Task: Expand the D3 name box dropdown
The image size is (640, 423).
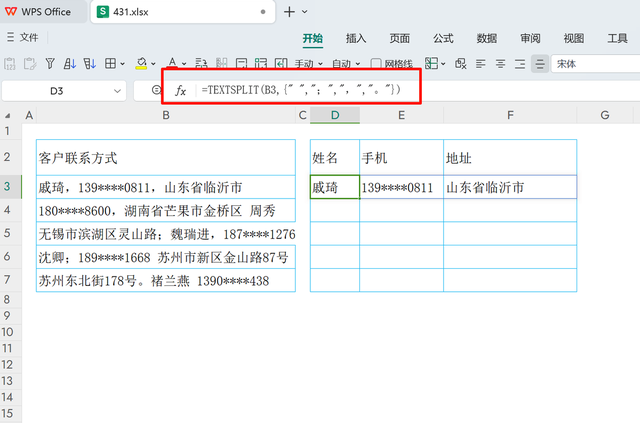Action: click(117, 91)
